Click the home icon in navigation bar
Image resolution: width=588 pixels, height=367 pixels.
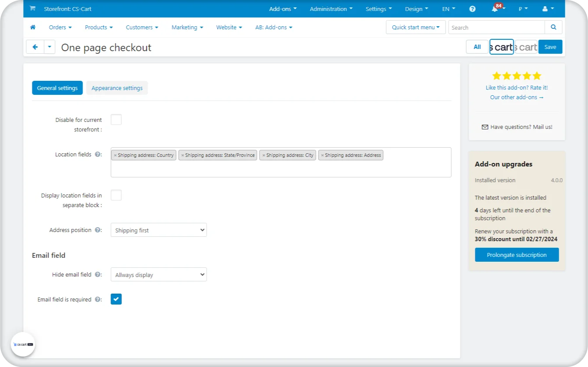[x=33, y=27]
